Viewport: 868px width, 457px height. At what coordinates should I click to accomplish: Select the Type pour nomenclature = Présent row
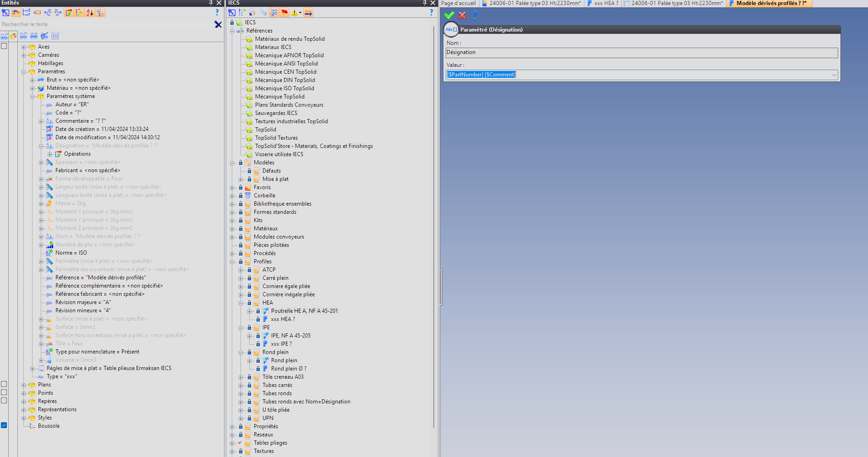pyautogui.click(x=97, y=352)
